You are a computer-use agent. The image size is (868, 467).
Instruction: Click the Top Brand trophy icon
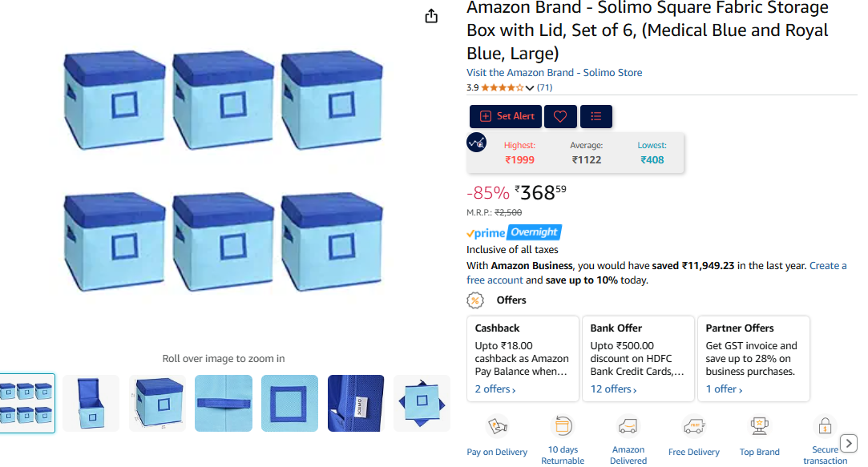click(760, 425)
